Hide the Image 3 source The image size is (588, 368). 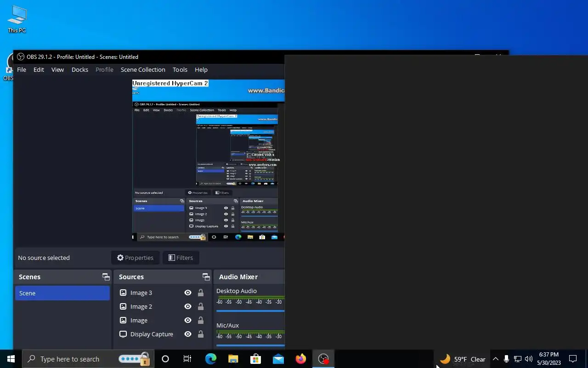tap(188, 293)
